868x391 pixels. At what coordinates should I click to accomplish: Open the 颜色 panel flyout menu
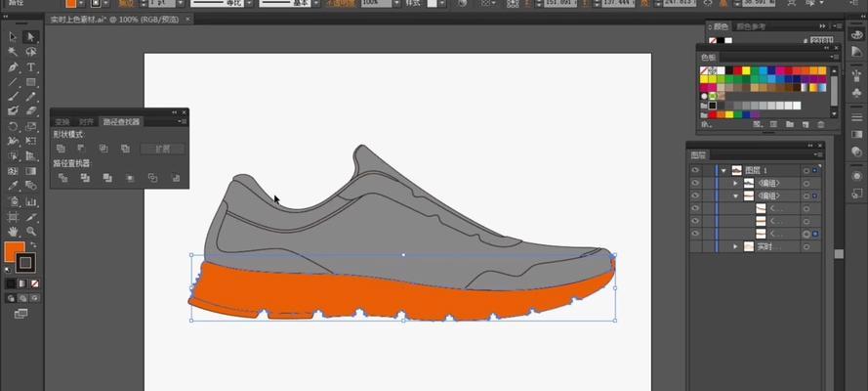(x=840, y=26)
